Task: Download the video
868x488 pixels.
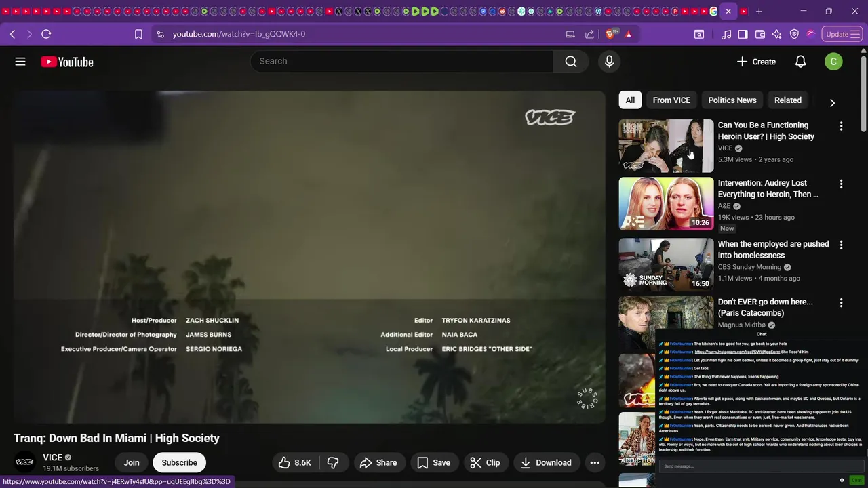Action: (x=546, y=462)
